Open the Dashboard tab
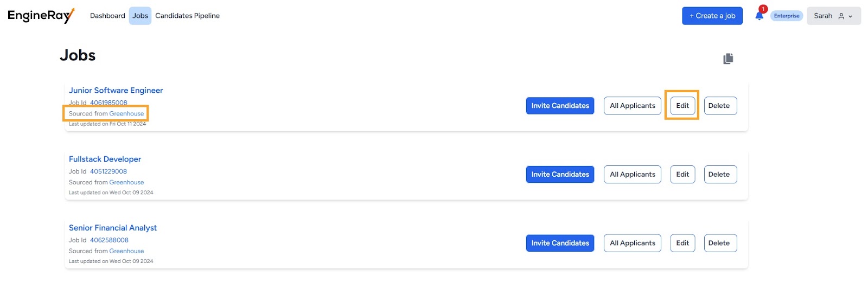This screenshot has width=868, height=282. coord(107,16)
